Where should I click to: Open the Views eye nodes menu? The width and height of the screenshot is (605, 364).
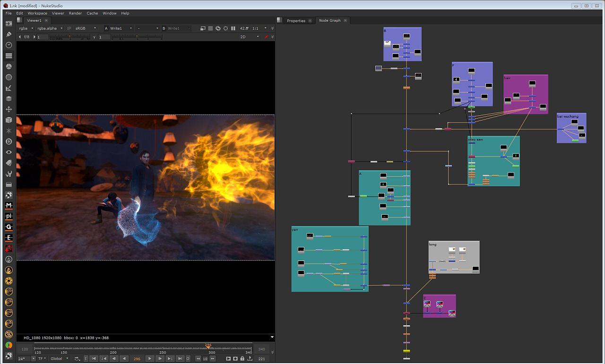coord(9,152)
